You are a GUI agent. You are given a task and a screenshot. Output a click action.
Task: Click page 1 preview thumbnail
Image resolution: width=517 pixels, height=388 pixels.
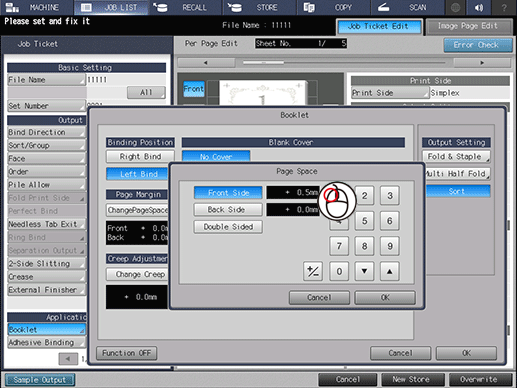tap(263, 93)
